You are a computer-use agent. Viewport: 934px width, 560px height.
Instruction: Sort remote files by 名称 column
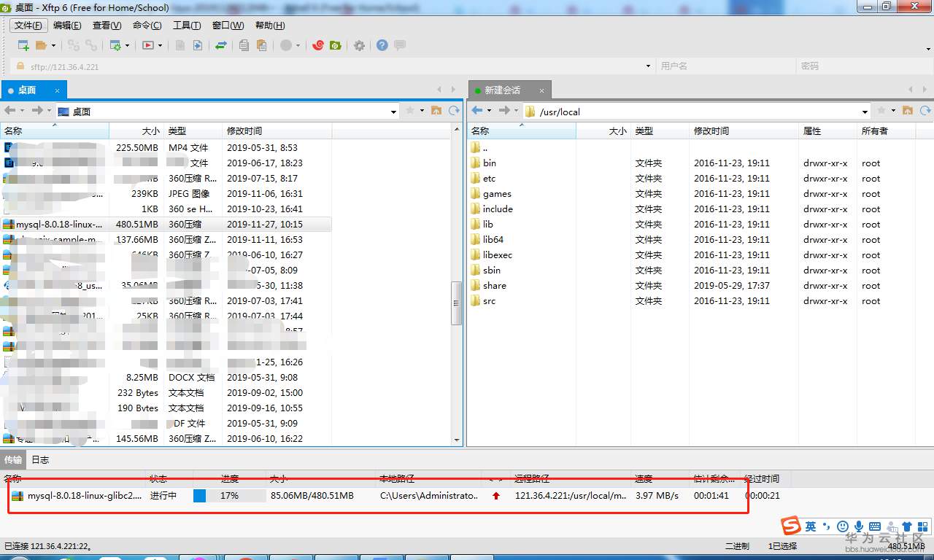click(522, 131)
